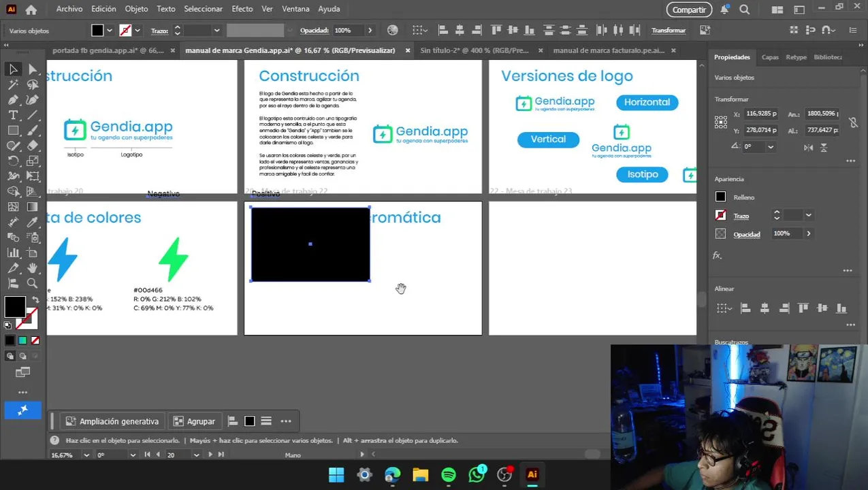The height and width of the screenshot is (490, 868).
Task: Click the Compartir button
Action: [x=689, y=10]
